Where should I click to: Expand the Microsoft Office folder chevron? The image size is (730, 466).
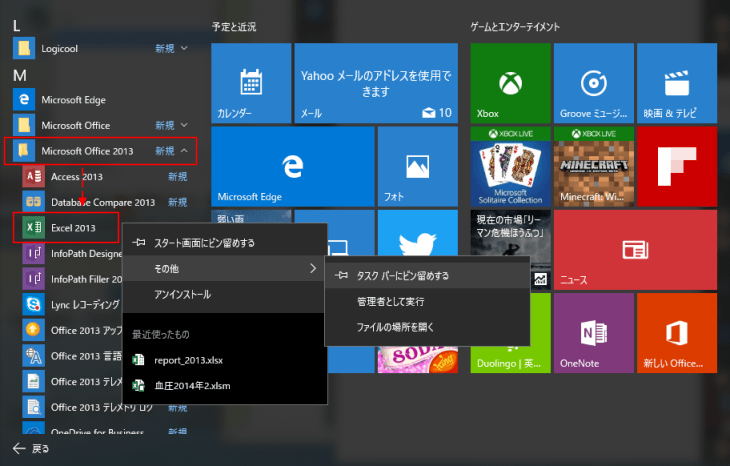pos(184,125)
